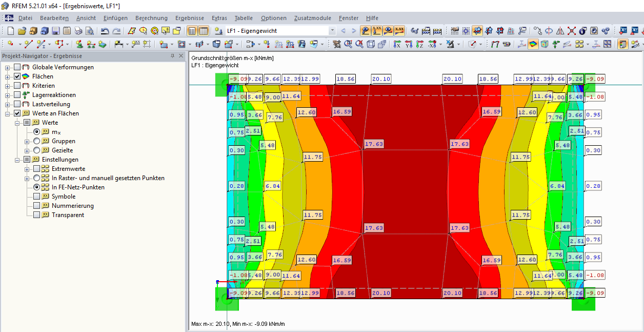
Task: Enable the Kriterien checkbox
Action: [x=17, y=86]
